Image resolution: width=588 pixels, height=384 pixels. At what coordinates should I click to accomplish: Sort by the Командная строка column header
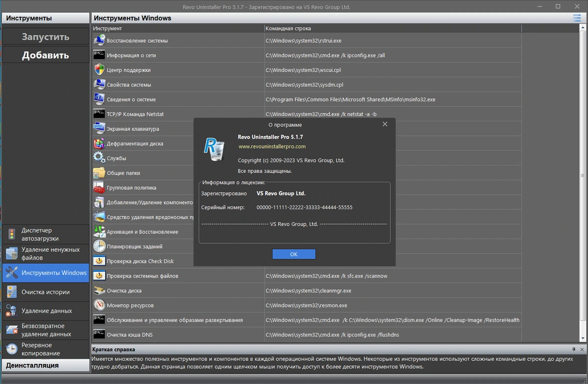point(393,28)
